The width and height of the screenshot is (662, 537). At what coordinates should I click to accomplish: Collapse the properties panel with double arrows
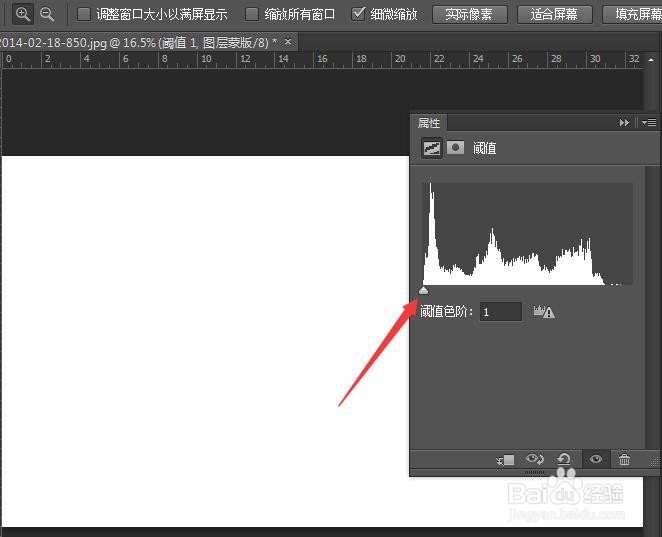point(624,122)
